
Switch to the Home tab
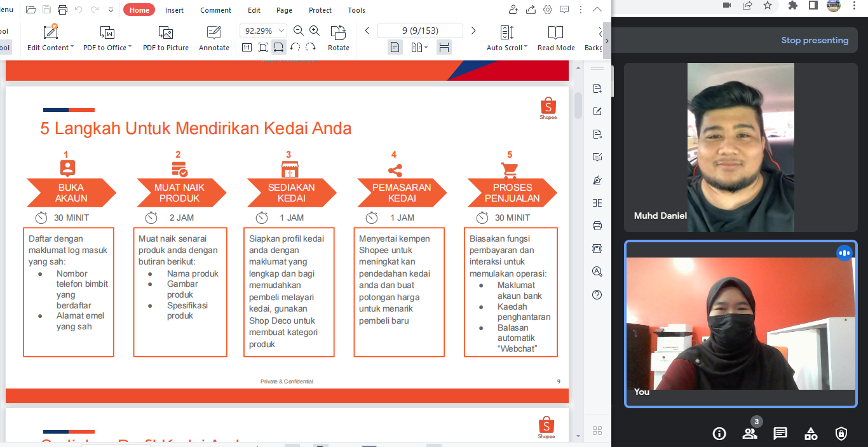139,10
